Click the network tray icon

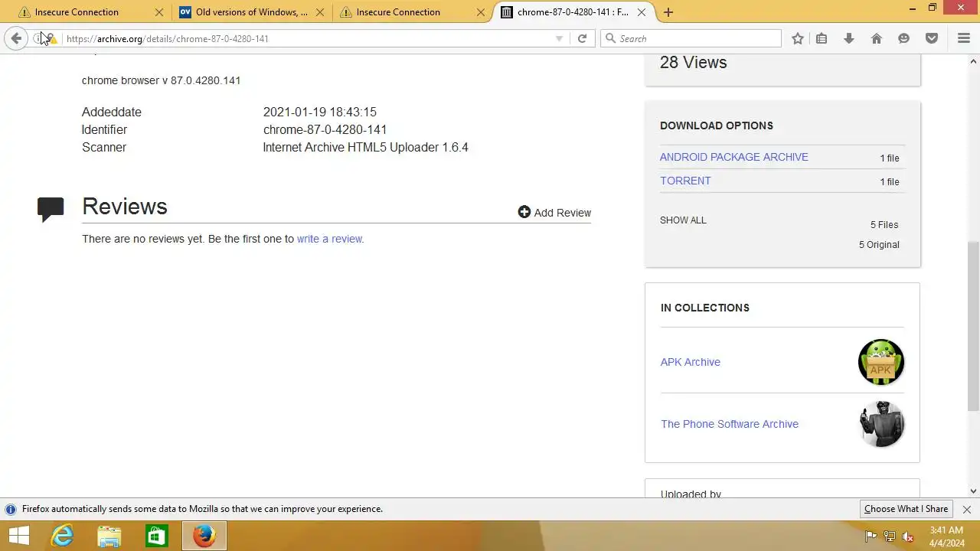click(890, 536)
